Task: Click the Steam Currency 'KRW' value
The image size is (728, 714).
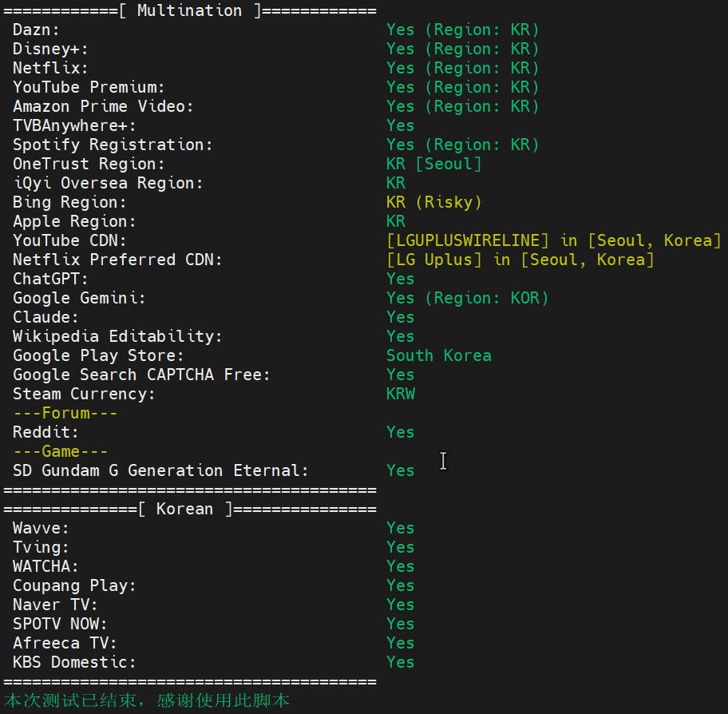Action: click(x=400, y=394)
